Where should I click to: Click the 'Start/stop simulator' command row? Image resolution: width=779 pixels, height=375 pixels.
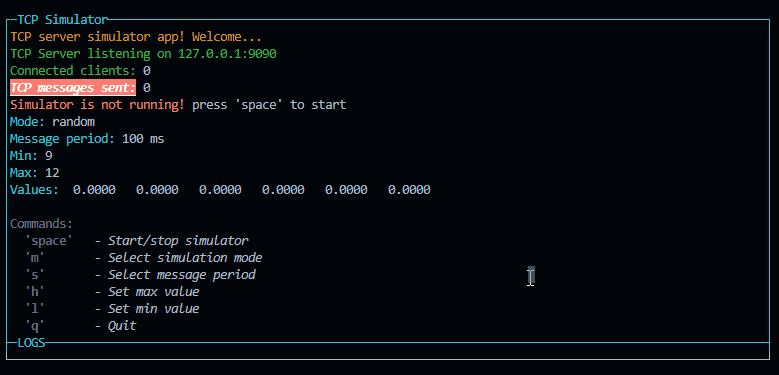pos(137,241)
